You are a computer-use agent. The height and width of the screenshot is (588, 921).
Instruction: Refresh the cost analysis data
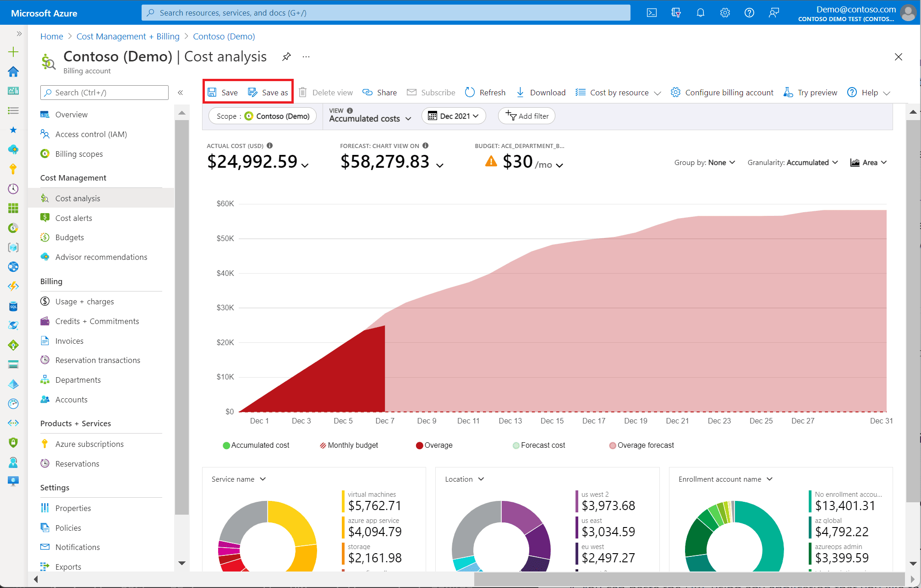pyautogui.click(x=485, y=92)
